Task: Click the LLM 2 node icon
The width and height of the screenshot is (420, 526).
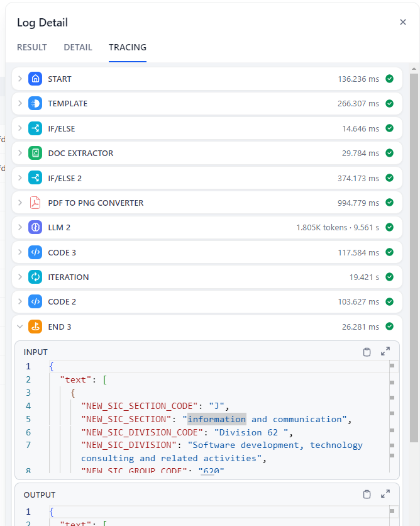Action: point(35,228)
